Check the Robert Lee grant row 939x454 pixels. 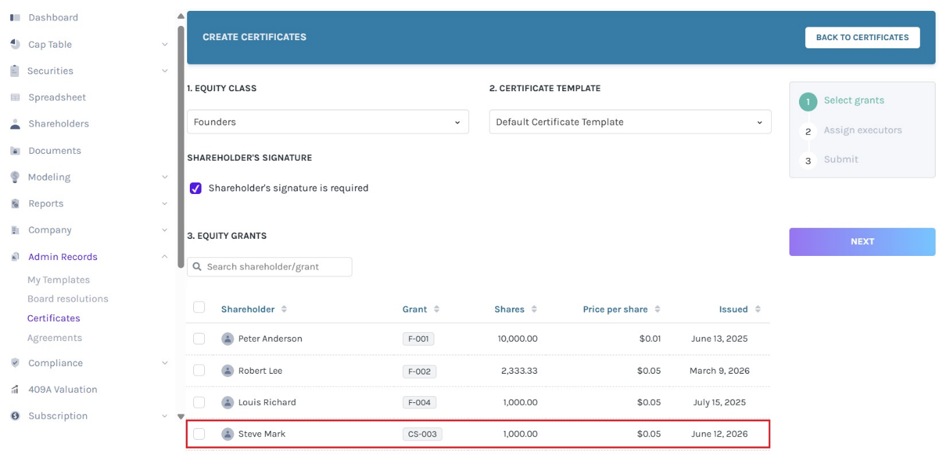point(199,370)
